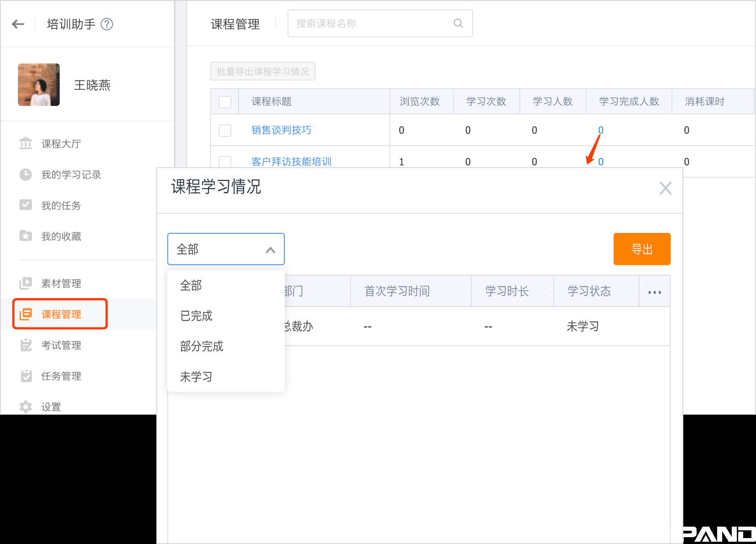Image resolution: width=756 pixels, height=544 pixels.
Task: Open 课程大厅 from sidebar icon
Action: [26, 143]
